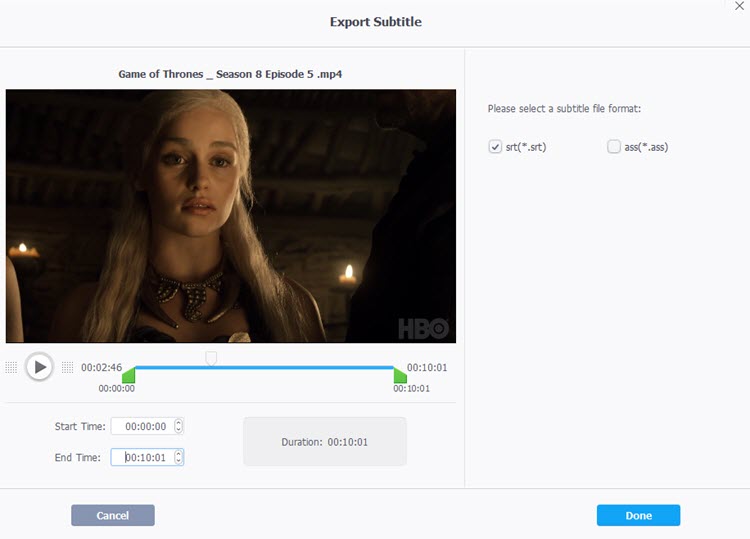
Task: Click the video preview thumbnail
Action: tap(230, 216)
